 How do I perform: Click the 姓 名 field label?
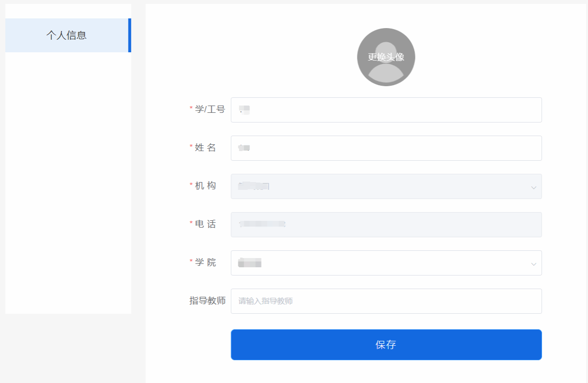pyautogui.click(x=205, y=148)
